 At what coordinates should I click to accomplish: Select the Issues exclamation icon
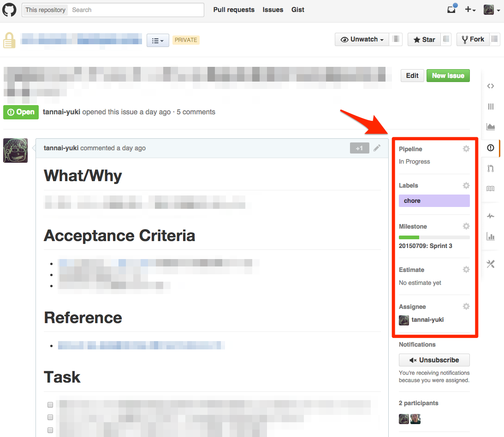[x=490, y=148]
